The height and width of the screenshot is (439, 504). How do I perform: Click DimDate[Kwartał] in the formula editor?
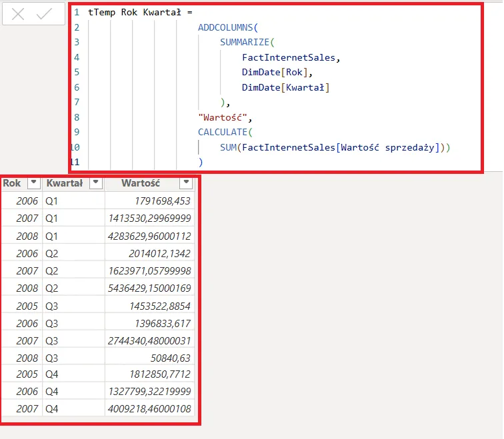tap(285, 87)
